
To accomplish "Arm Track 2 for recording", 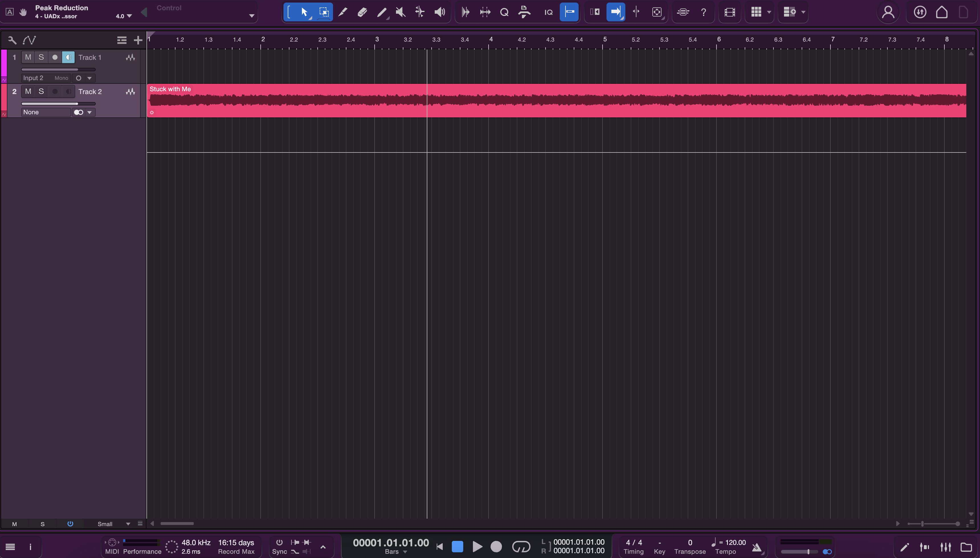I will tap(55, 91).
